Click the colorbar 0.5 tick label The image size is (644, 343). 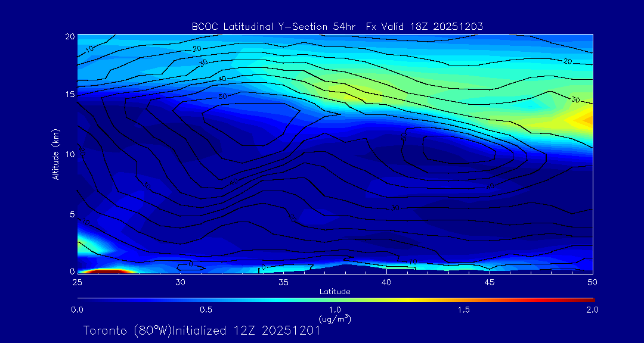[x=206, y=310]
